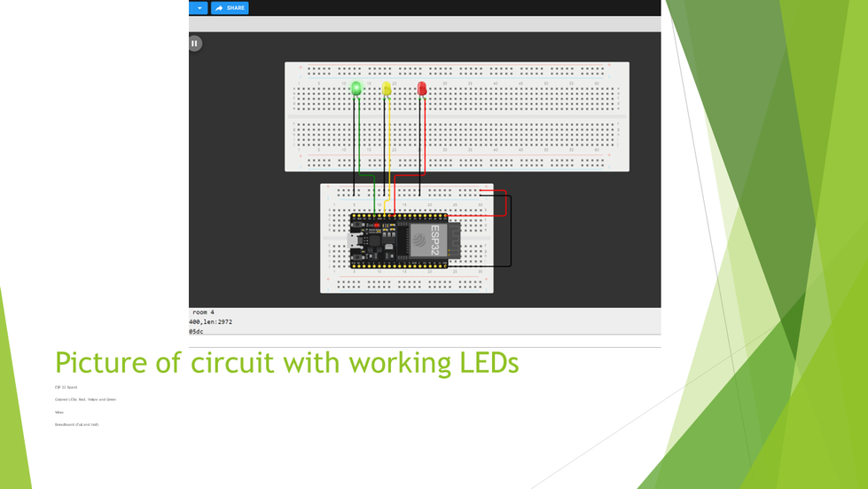Click the '05dc' serial output line
868x489 pixels.
coord(196,332)
